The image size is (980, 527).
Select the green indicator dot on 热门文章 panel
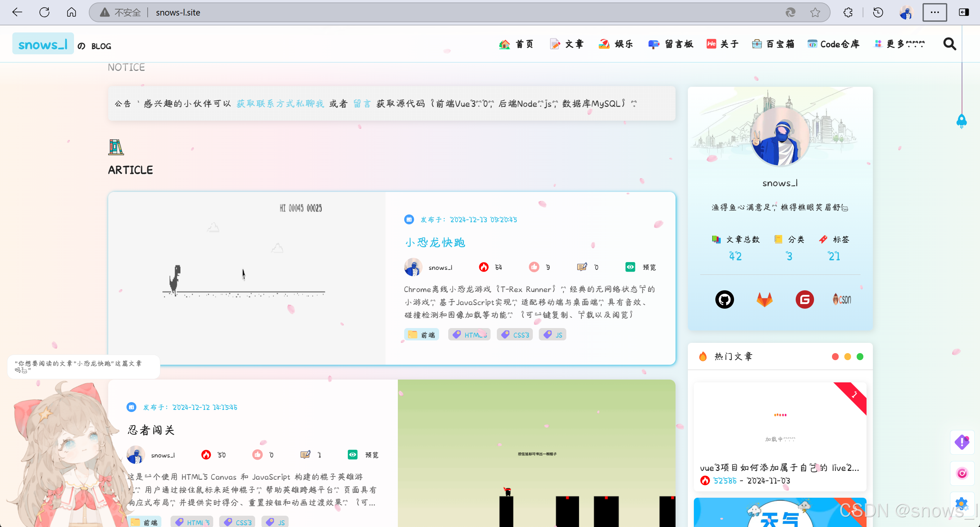[x=860, y=356]
